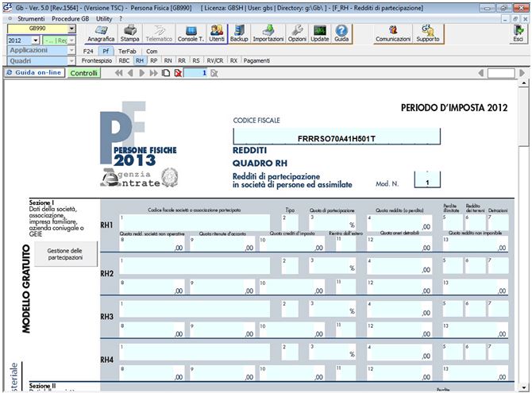The height and width of the screenshot is (393, 532).
Task: Click the greyed Telematico icon
Action: (x=159, y=34)
